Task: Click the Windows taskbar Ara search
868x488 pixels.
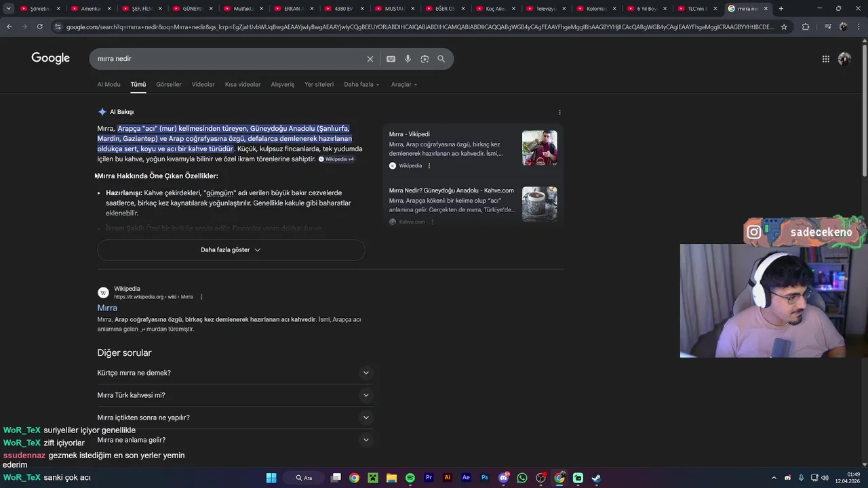Action: (304, 478)
